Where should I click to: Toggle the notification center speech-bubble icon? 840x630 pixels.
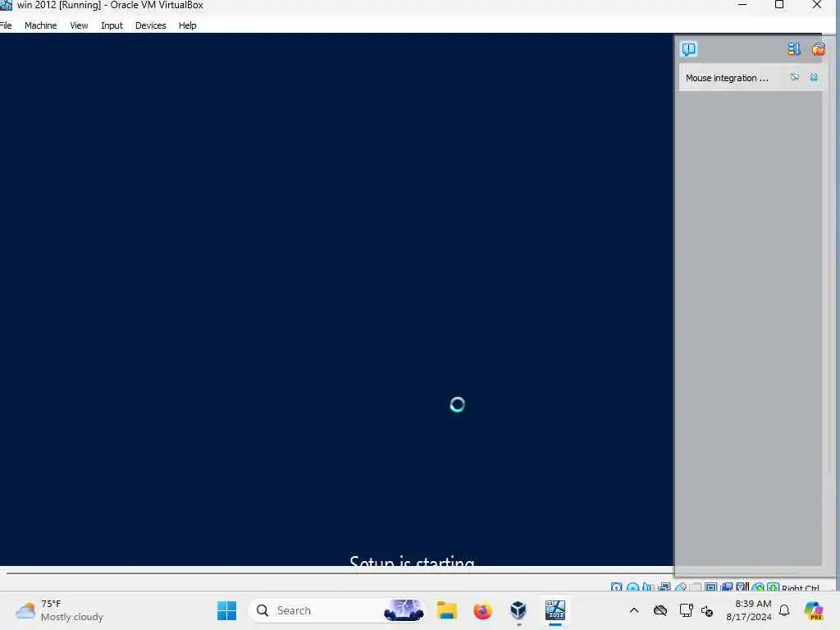point(688,49)
